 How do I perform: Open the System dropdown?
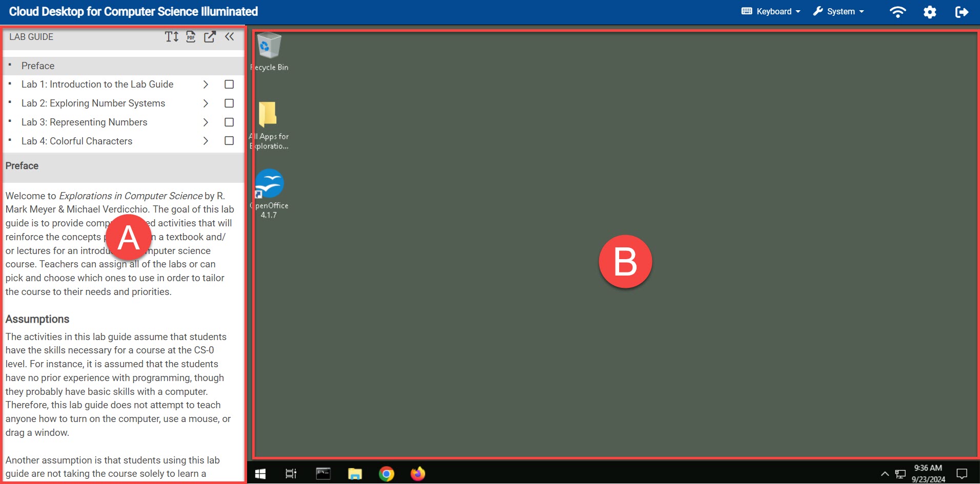pos(839,11)
